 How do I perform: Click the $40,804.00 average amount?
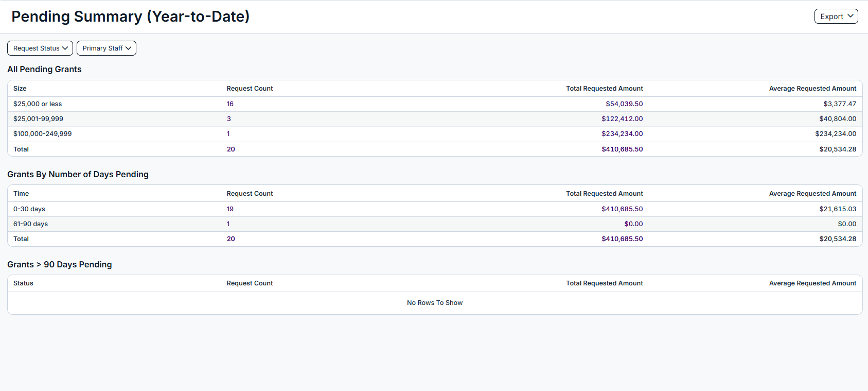click(x=838, y=119)
